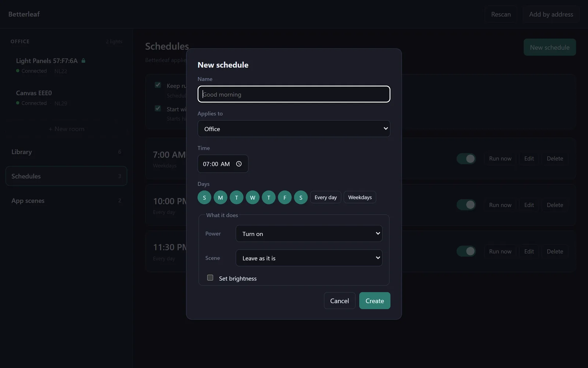This screenshot has width=588, height=368.
Task: Delete the 11:30 PM schedule
Action: coord(555,251)
